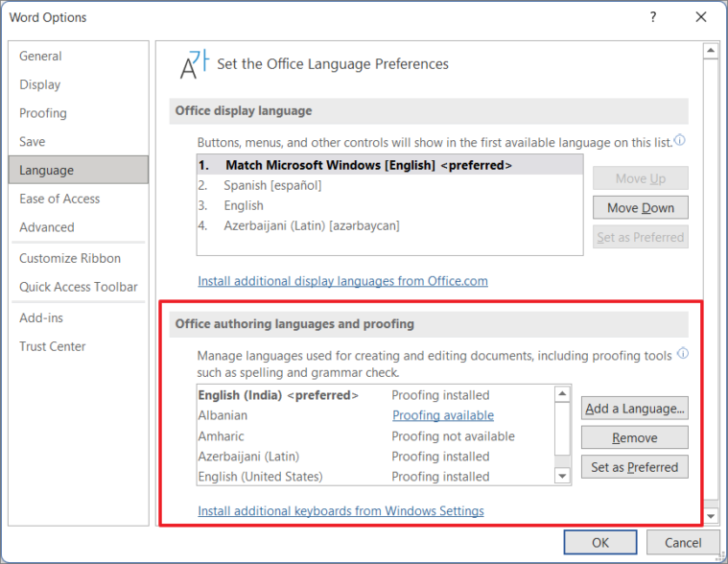Confirm the dialog with OK
Screen dimensions: 728x564
(600, 542)
